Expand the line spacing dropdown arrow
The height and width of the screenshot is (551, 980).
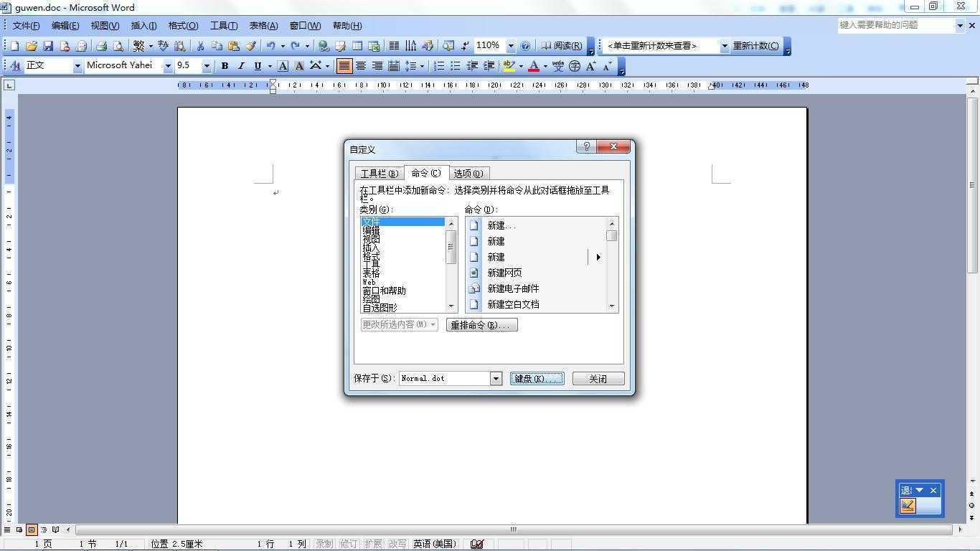(422, 66)
